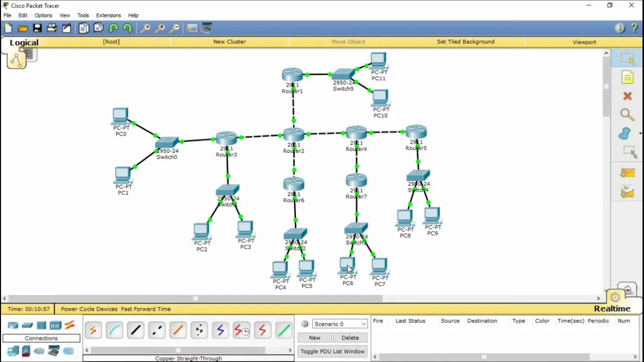Select the dashed Copper Cross-Over cable
Image resolution: width=644 pixels, height=362 pixels.
pyautogui.click(x=156, y=330)
